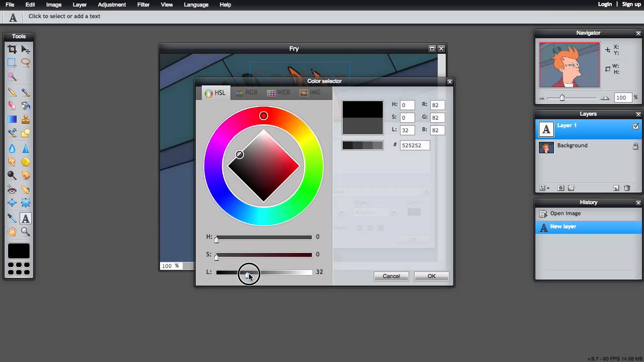Image resolution: width=644 pixels, height=362 pixels.
Task: Select the Magic Wand tool
Action: [12, 77]
